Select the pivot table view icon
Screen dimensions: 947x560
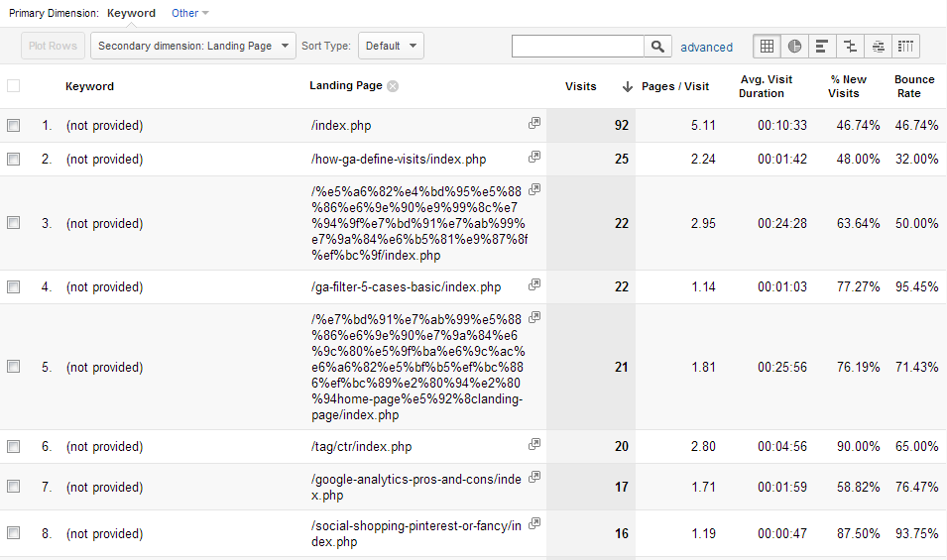pyautogui.click(x=905, y=46)
